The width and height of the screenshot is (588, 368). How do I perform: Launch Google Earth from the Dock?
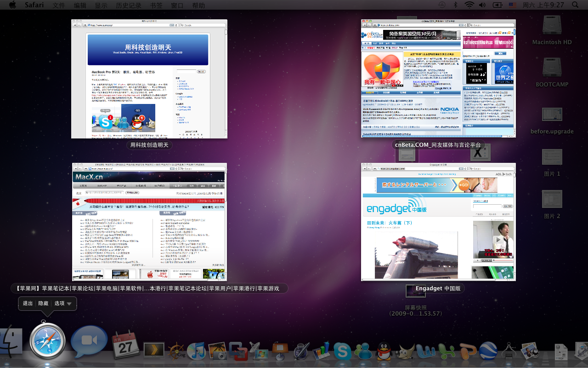(488, 351)
